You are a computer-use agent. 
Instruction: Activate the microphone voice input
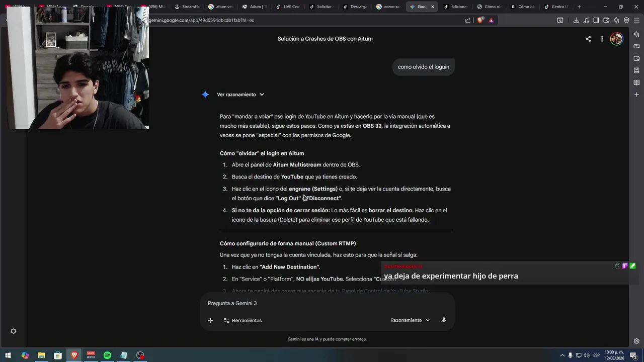click(444, 320)
